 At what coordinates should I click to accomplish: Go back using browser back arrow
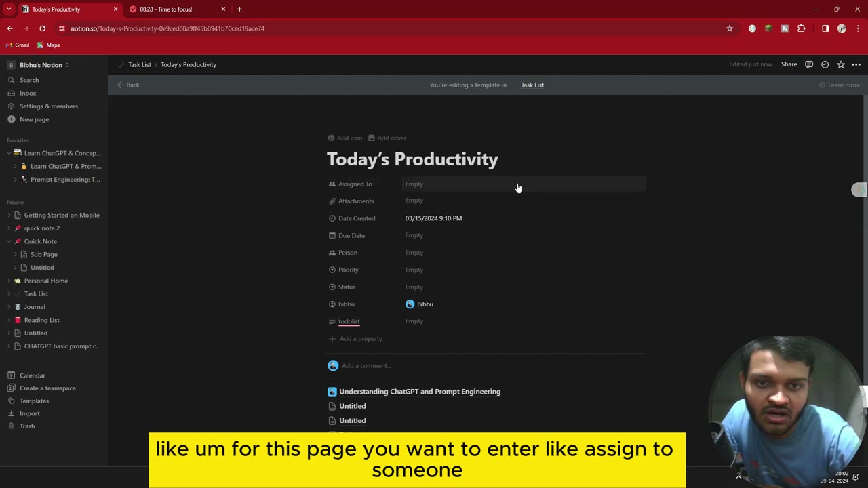pyautogui.click(x=9, y=28)
